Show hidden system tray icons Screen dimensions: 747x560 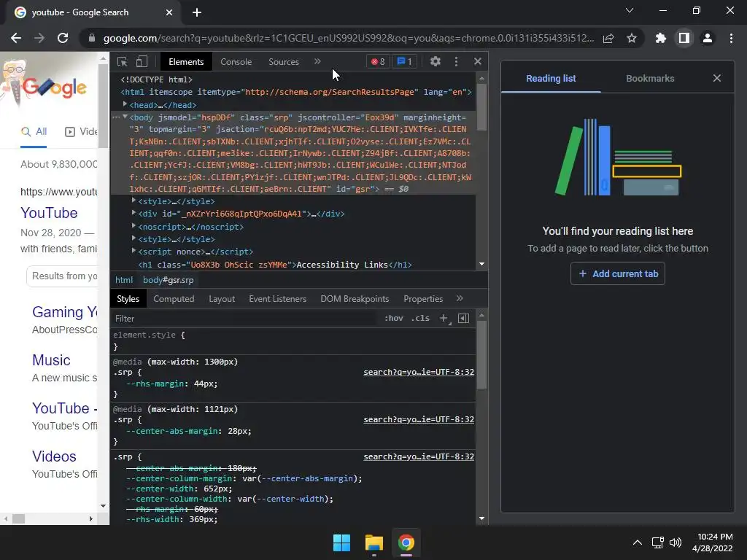point(637,542)
